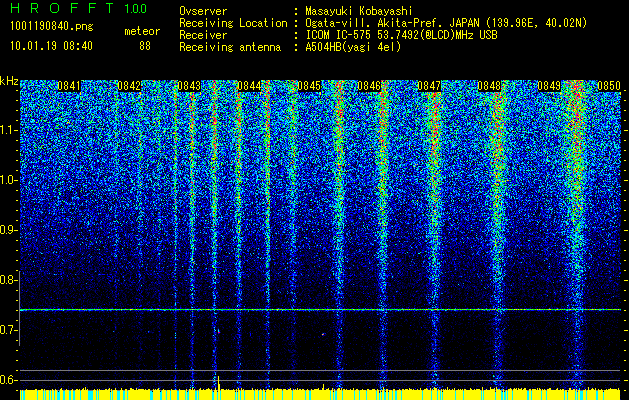Screen dimensions: 629x400
Task: Click the meteor count value 88
Action: coord(144,46)
